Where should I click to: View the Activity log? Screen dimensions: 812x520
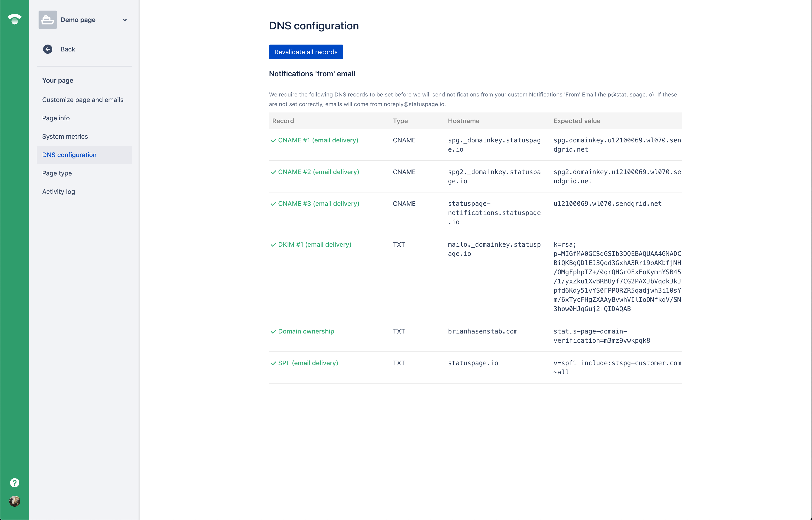pos(58,192)
